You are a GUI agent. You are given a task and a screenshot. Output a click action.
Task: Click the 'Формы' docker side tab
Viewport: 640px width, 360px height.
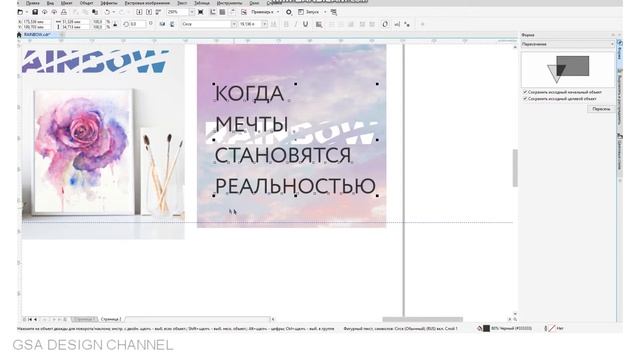click(620, 51)
